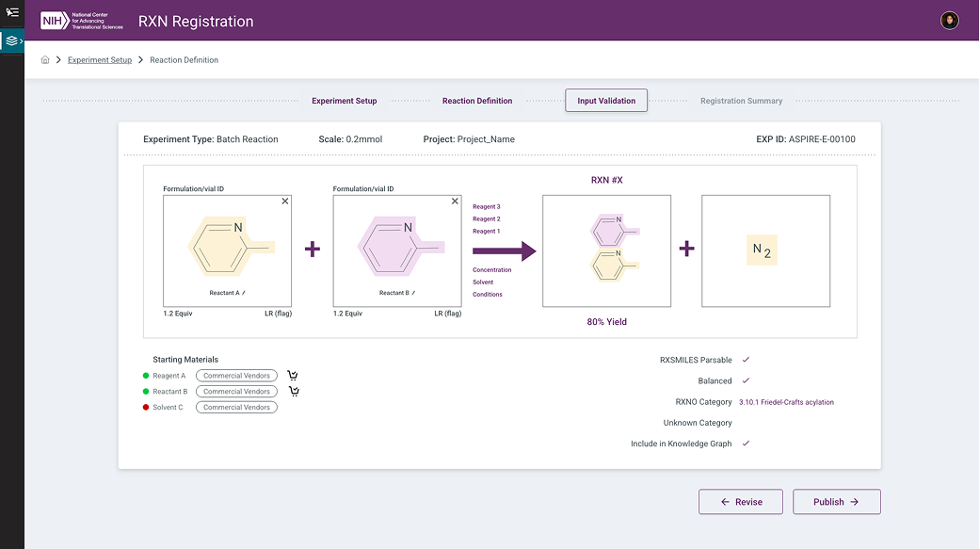The width and height of the screenshot is (980, 549).
Task: Remove Reactant A with its X icon
Action: pyautogui.click(x=285, y=202)
